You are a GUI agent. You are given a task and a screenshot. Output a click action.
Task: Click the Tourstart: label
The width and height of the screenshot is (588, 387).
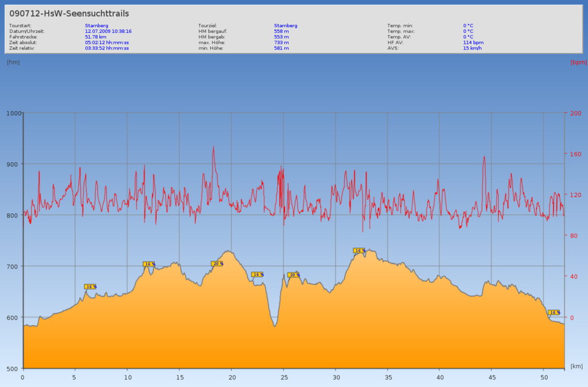20,25
